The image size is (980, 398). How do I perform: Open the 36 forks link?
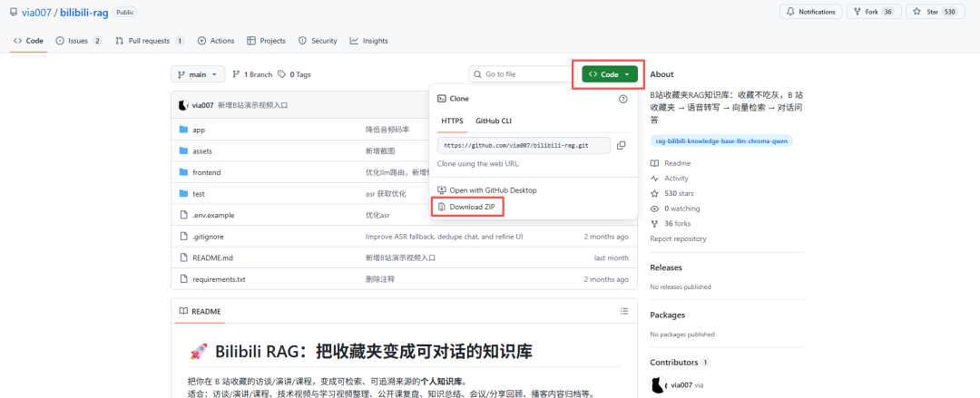(671, 224)
